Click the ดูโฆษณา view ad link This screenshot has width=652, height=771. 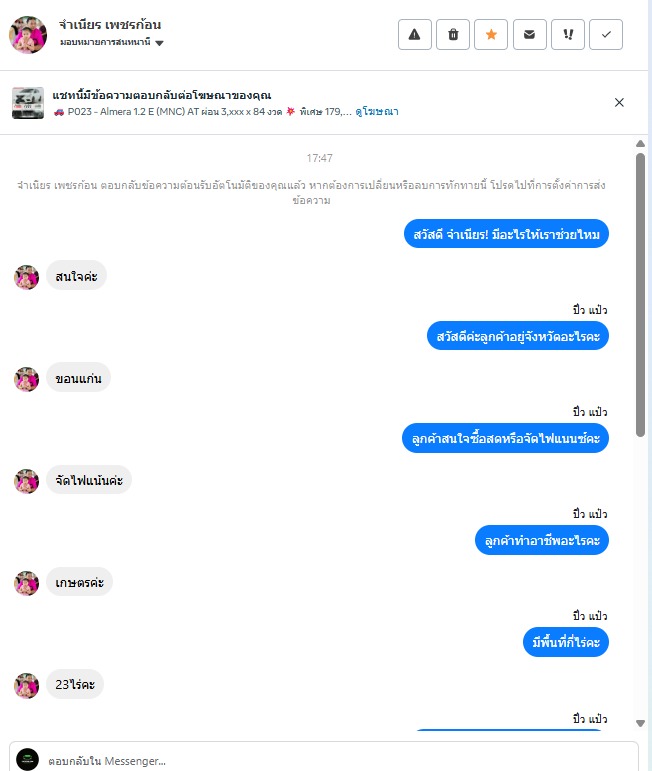pos(377,112)
